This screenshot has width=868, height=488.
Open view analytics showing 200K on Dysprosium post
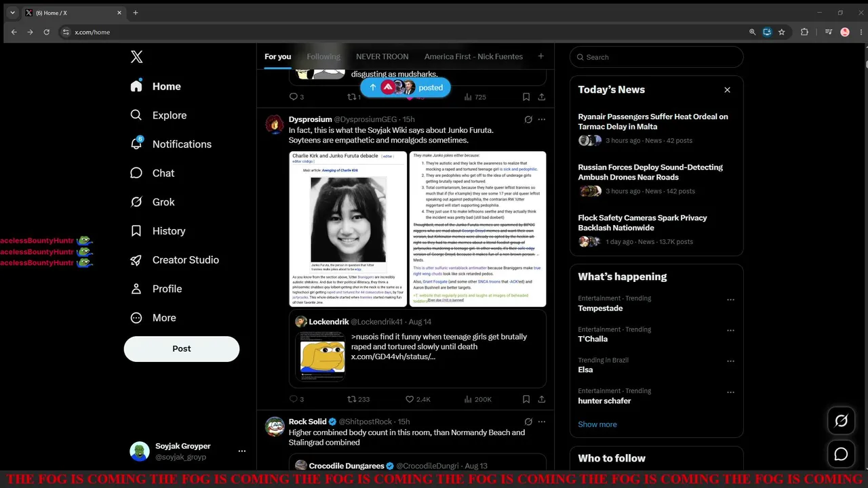478,399
